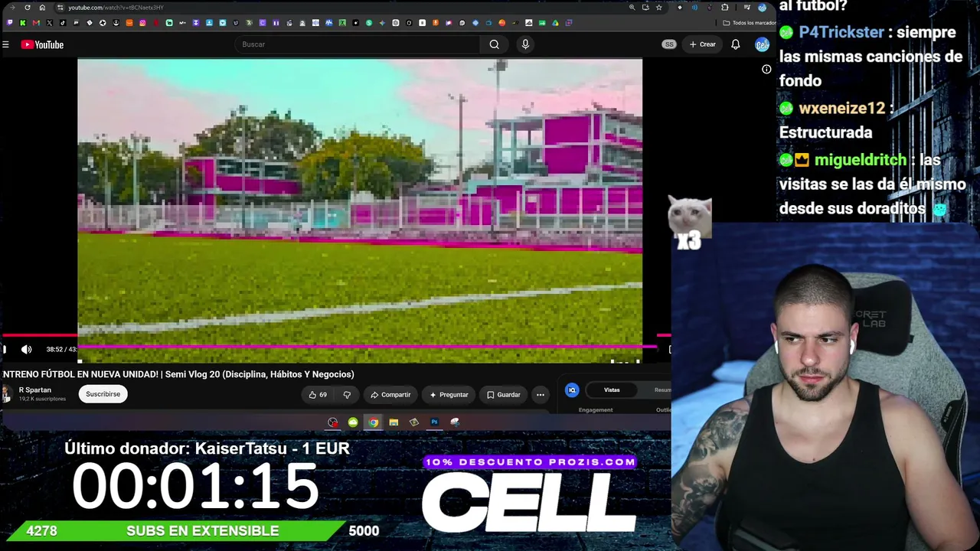Select the Vistas tab
Viewport: 980px width, 551px height.
click(x=612, y=390)
